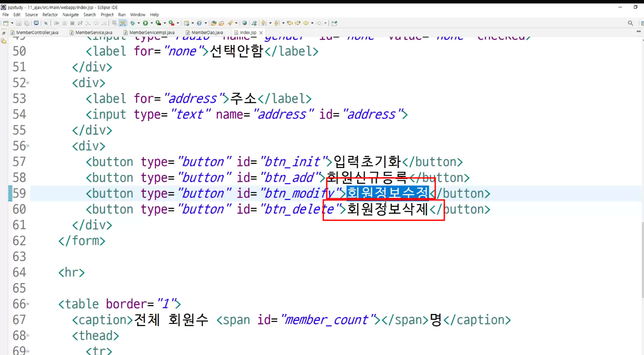Viewport: 644px width, 355px height.
Task: Click the Save All toolbar icon
Action: pos(27,23)
